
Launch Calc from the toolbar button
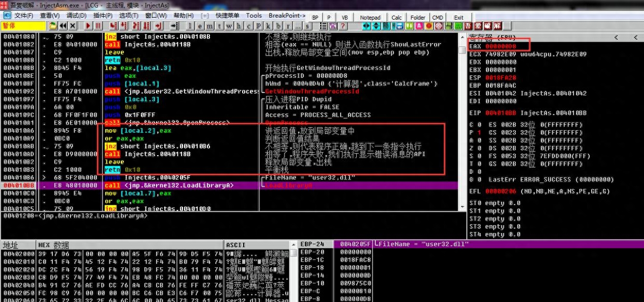click(x=397, y=17)
